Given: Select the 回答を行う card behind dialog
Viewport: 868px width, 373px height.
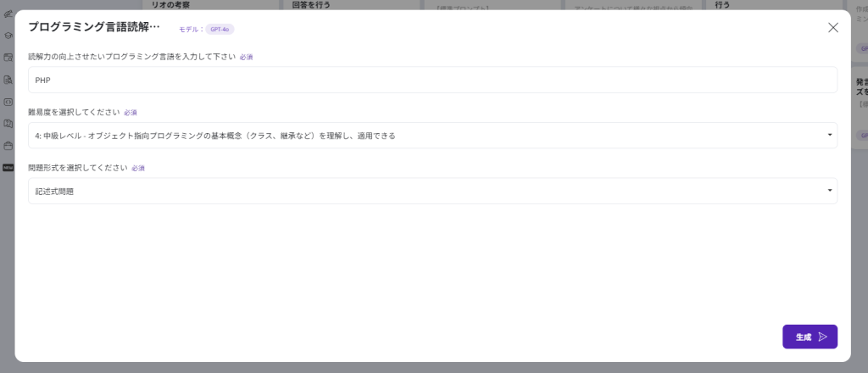Looking at the screenshot, I should point(311,4).
